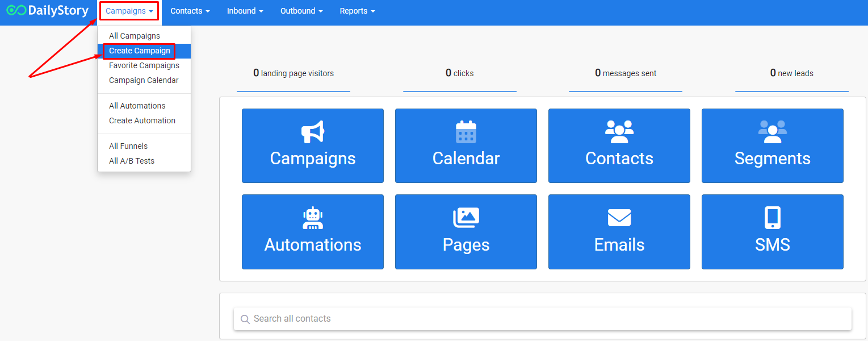
Task: Open the Contacts tile label
Action: [x=619, y=159]
